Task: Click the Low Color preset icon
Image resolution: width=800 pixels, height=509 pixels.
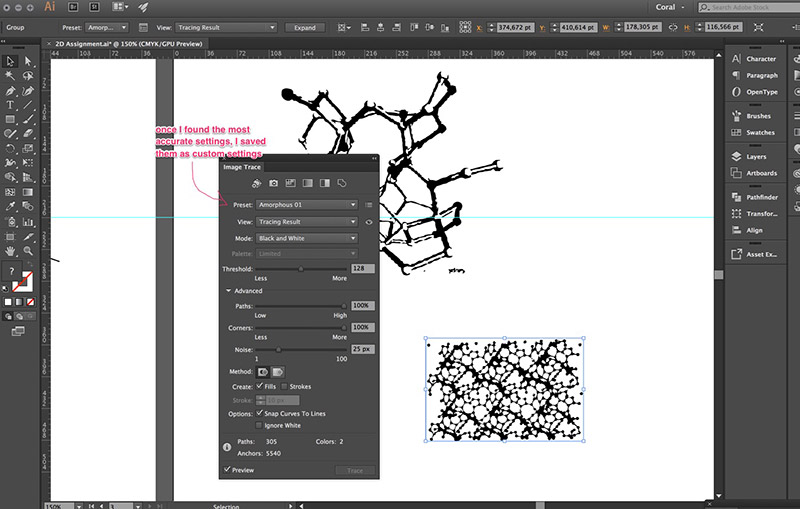Action: 290,183
